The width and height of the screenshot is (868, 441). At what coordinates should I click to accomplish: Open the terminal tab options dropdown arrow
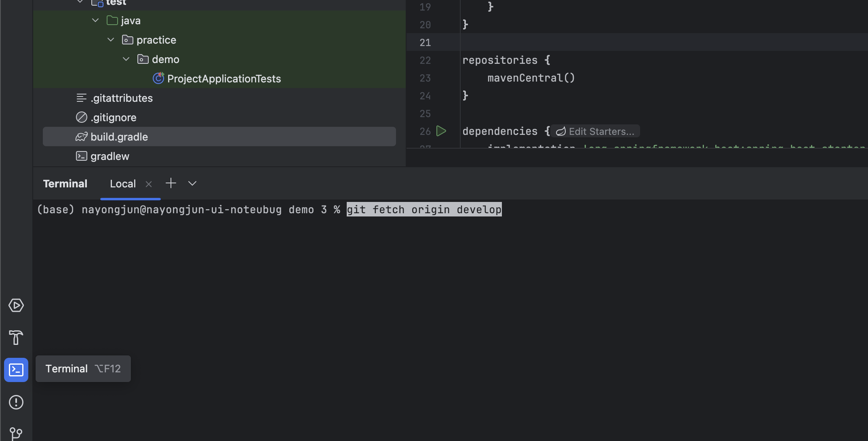click(x=192, y=183)
